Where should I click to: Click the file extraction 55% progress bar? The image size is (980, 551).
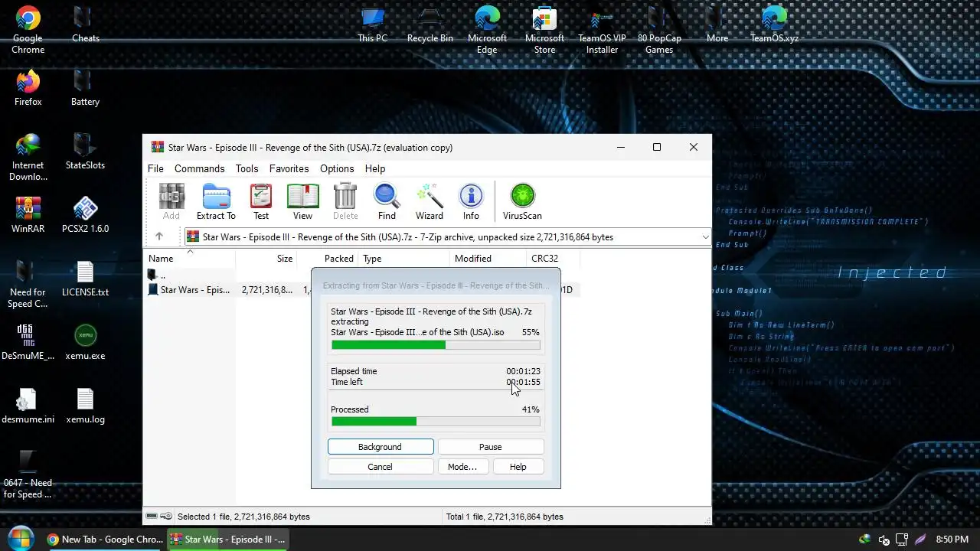tap(436, 345)
